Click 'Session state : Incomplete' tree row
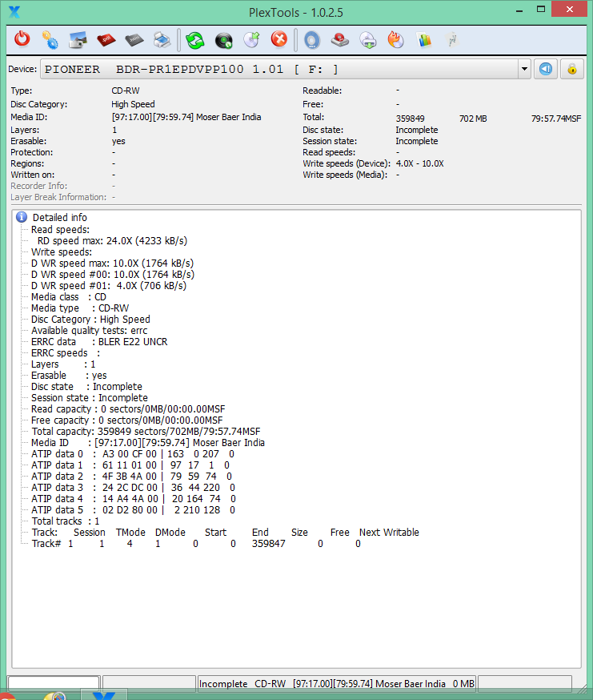593x700 pixels. [x=90, y=398]
